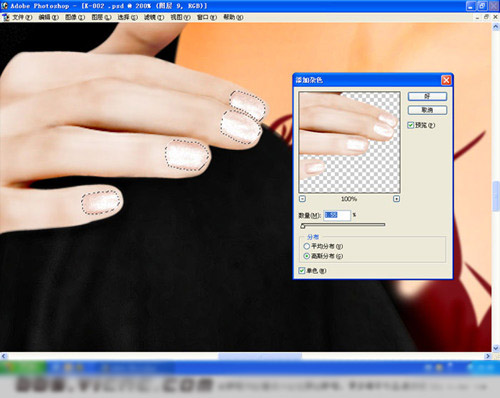Restore the document window in menu bar row
The height and width of the screenshot is (398, 500).
[486, 17]
